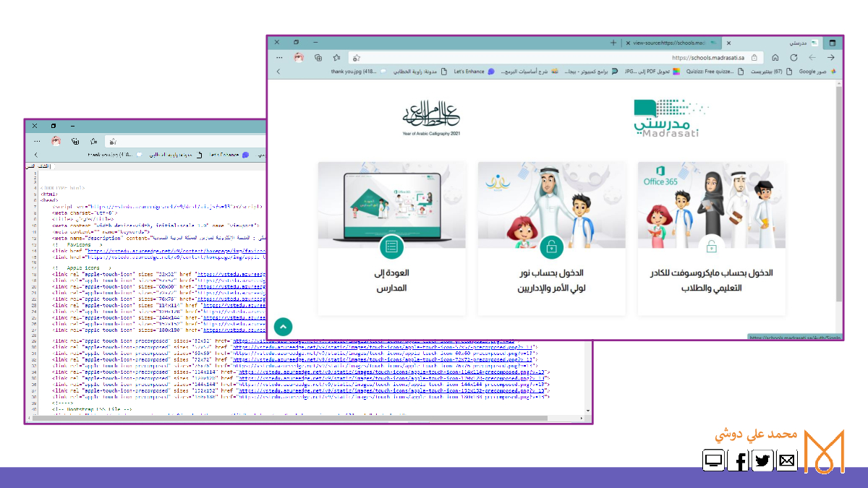Open a new tab with the plus button
Image resolution: width=868 pixels, height=488 pixels.
(613, 43)
